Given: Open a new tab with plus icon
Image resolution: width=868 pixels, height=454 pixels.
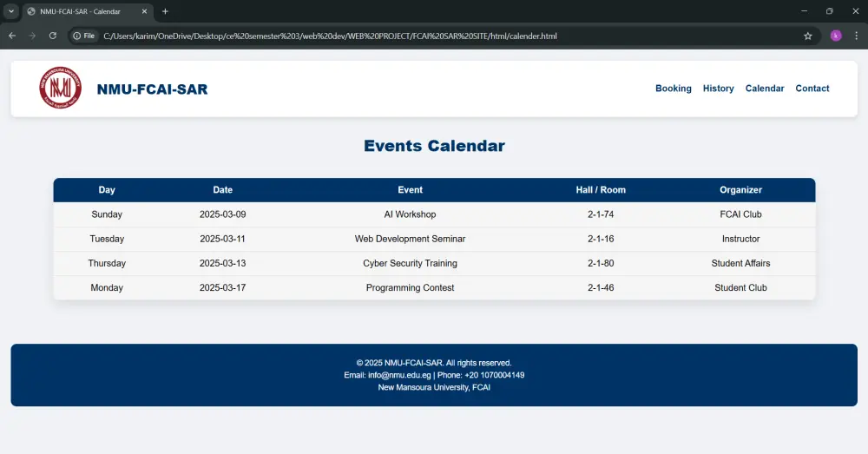Looking at the screenshot, I should coord(165,11).
